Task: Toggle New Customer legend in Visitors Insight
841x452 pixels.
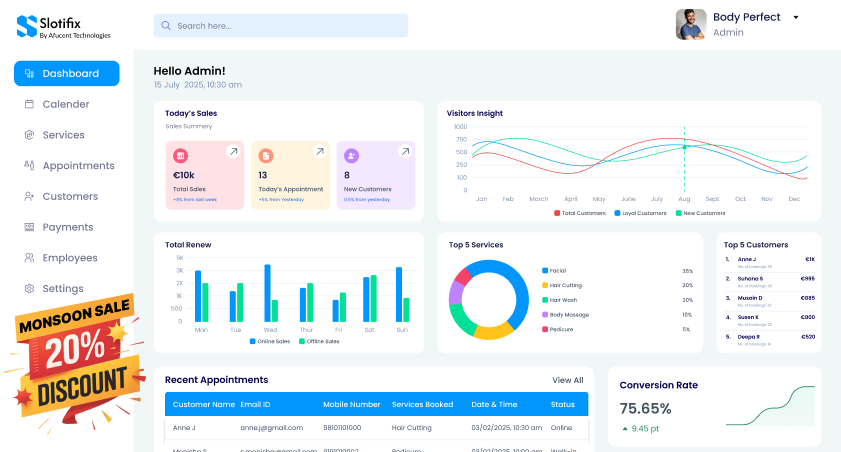Action: [x=701, y=213]
